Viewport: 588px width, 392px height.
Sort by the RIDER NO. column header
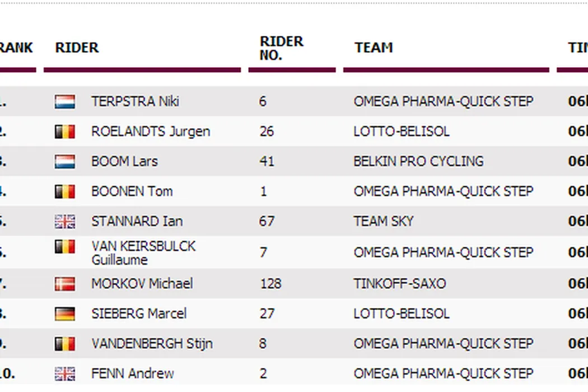282,48
